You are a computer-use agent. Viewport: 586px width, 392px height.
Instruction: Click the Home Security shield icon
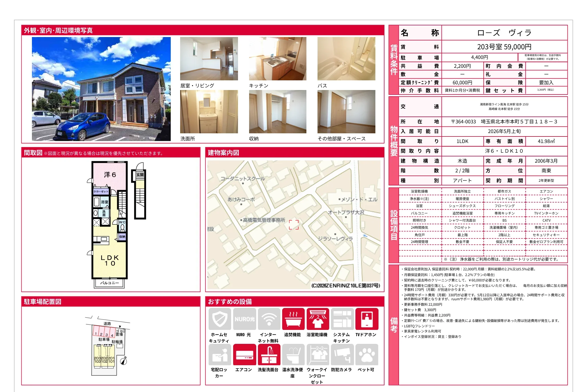pos(220,319)
